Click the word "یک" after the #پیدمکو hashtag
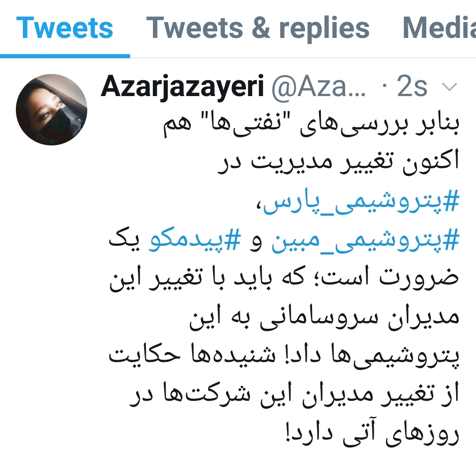The width and height of the screenshot is (476, 457). 124,240
